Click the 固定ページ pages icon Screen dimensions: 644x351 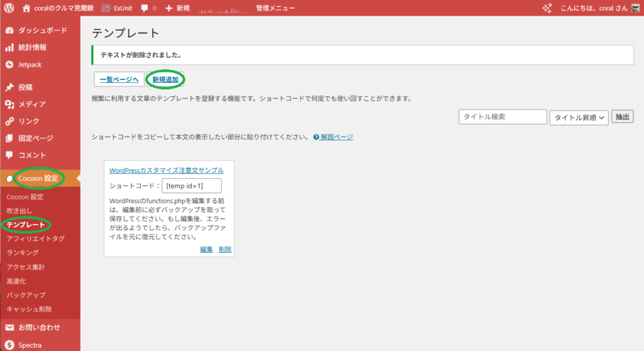pos(9,138)
